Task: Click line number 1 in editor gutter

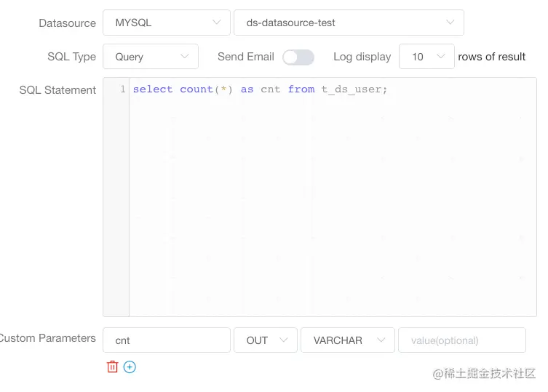Action: 123,89
